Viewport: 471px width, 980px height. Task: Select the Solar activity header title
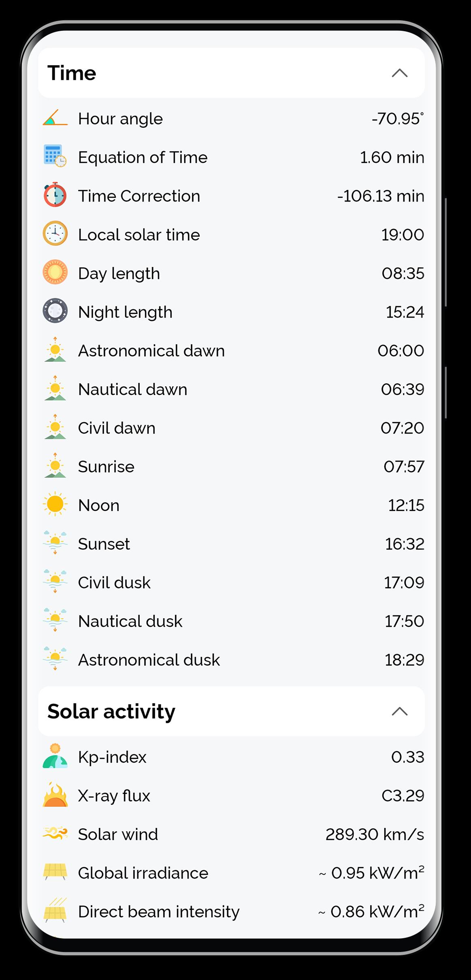111,711
